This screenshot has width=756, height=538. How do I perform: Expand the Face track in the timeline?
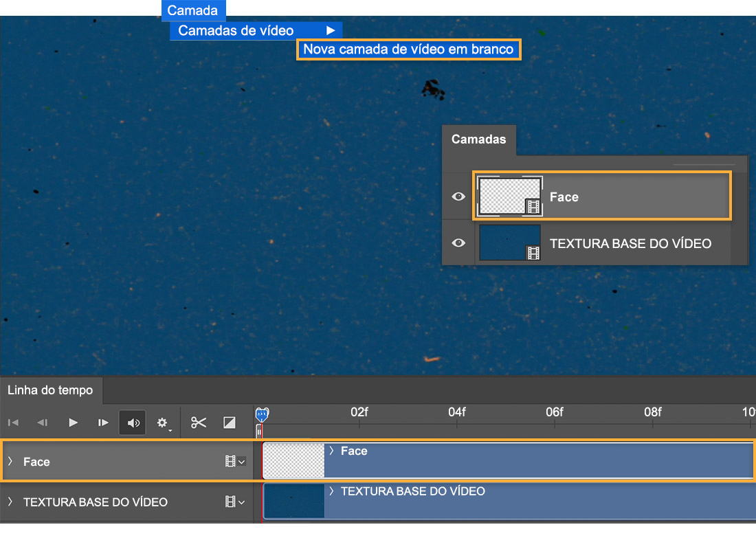pos(10,461)
